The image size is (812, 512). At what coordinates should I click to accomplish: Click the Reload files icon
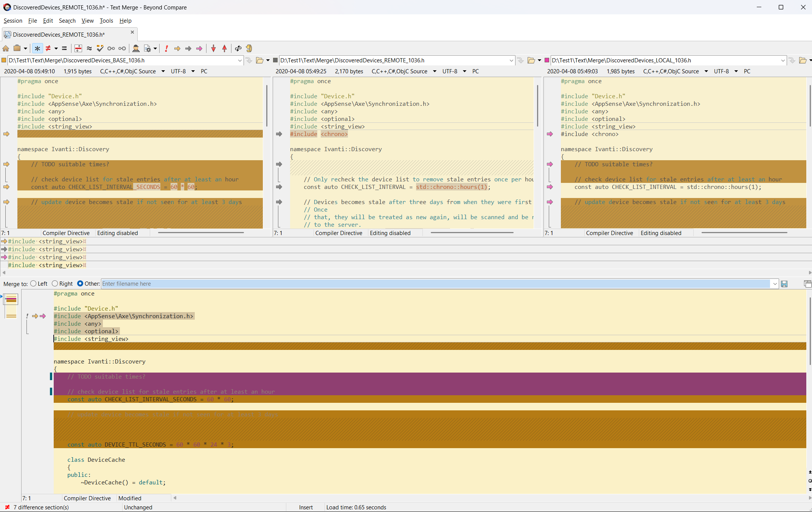[249, 48]
